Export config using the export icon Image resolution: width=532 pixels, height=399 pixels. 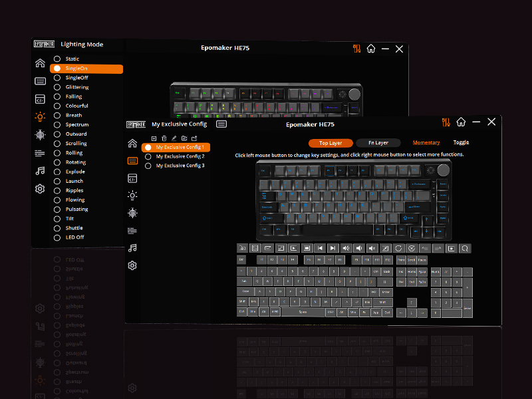pyautogui.click(x=195, y=138)
